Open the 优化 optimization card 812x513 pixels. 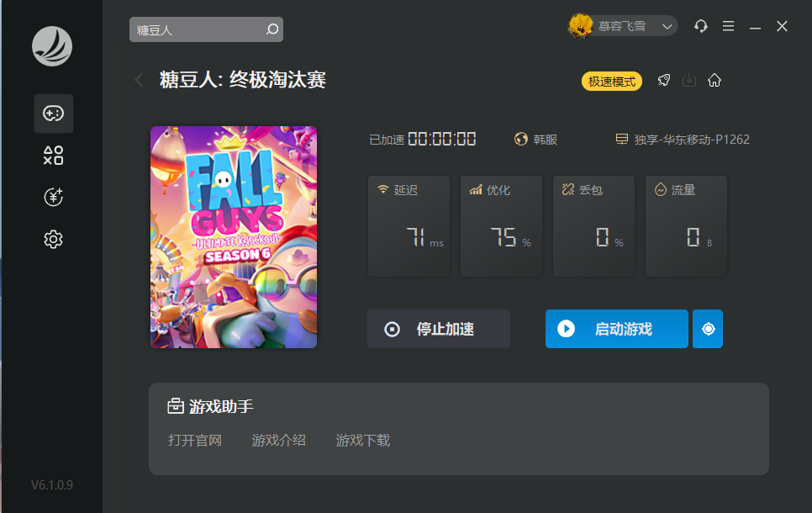pos(501,226)
